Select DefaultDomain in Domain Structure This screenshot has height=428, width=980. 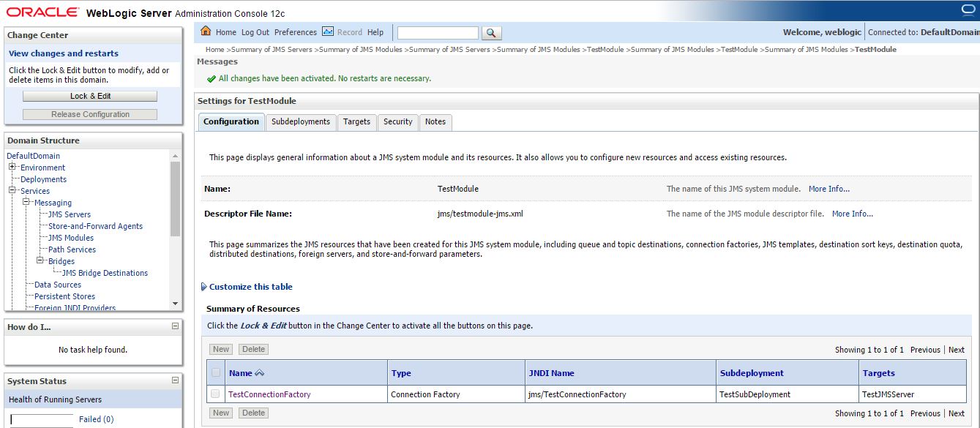34,156
